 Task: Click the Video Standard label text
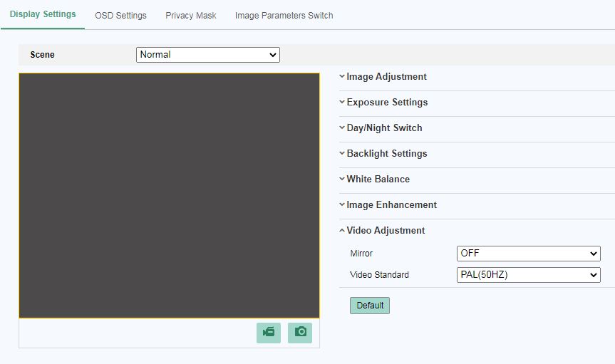pyautogui.click(x=379, y=275)
